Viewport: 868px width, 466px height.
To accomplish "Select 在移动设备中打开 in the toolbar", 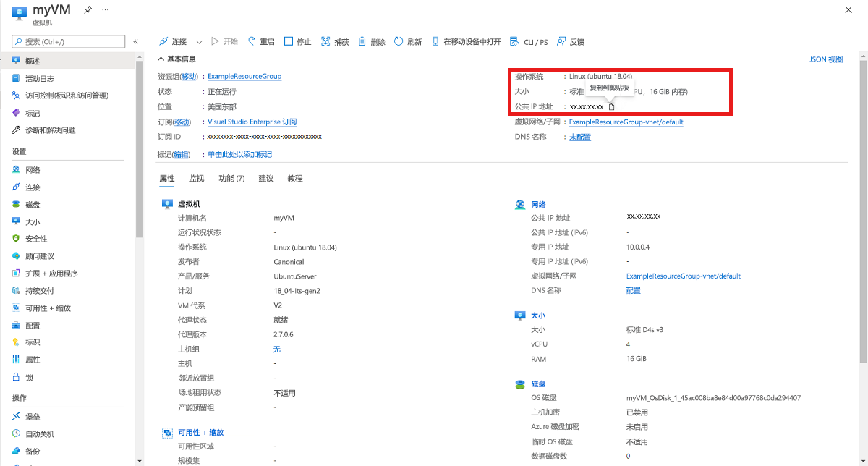I will [467, 42].
